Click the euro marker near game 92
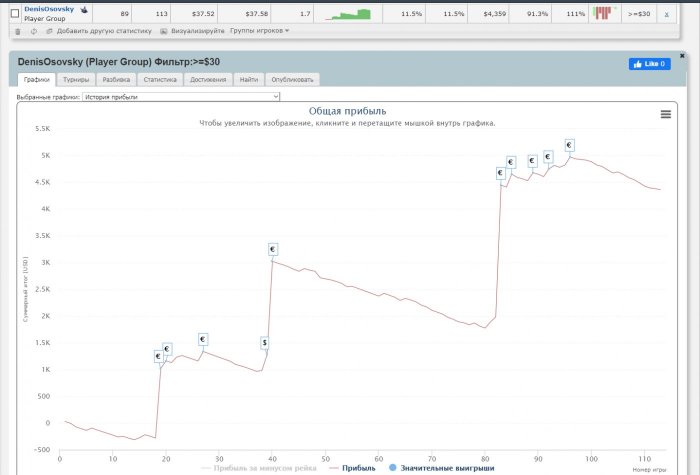Image resolution: width=700 pixels, height=475 pixels. click(548, 157)
